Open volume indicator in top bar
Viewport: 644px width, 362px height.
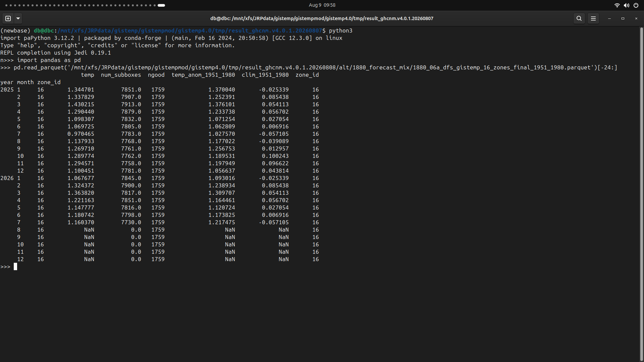626,5
